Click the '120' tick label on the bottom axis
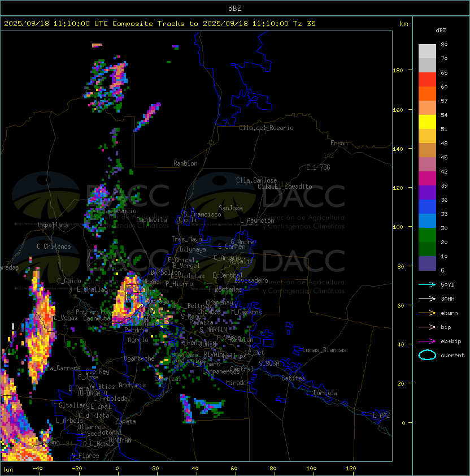The image size is (470, 476). tap(351, 469)
